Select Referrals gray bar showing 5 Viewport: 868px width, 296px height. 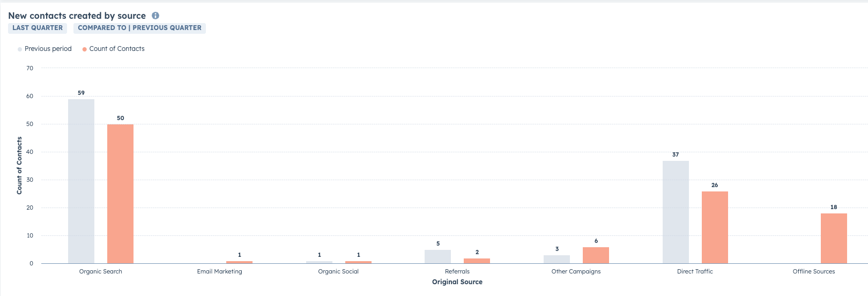pos(437,256)
